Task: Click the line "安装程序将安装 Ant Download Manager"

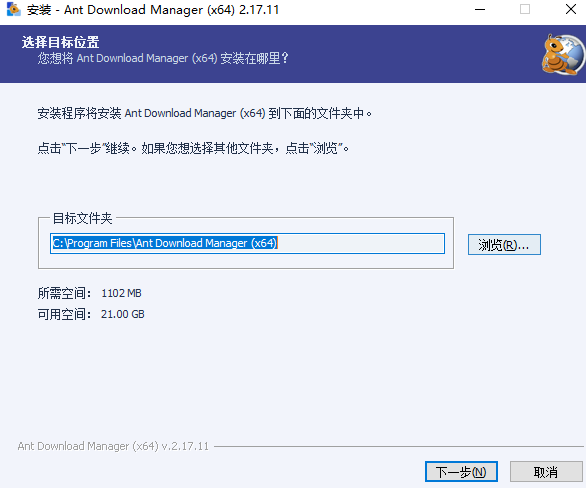Action: coord(204,113)
